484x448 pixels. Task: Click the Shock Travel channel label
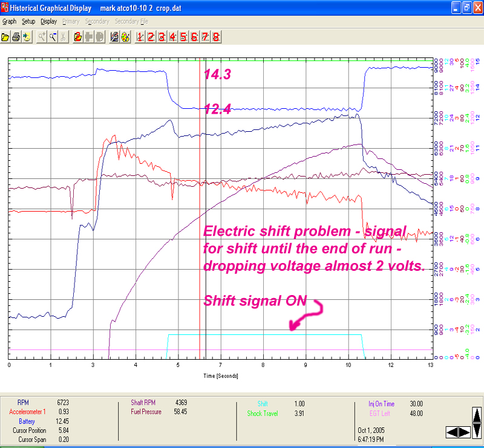(263, 414)
